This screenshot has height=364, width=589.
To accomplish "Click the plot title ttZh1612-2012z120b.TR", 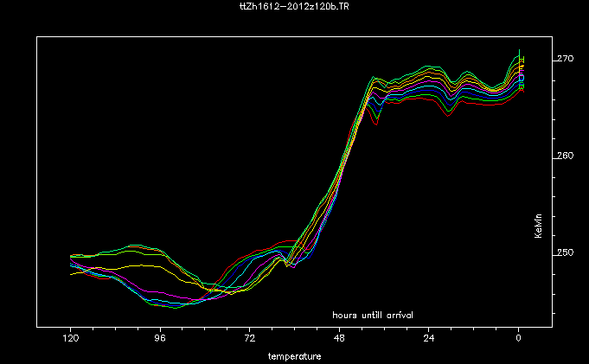I will click(294, 6).
